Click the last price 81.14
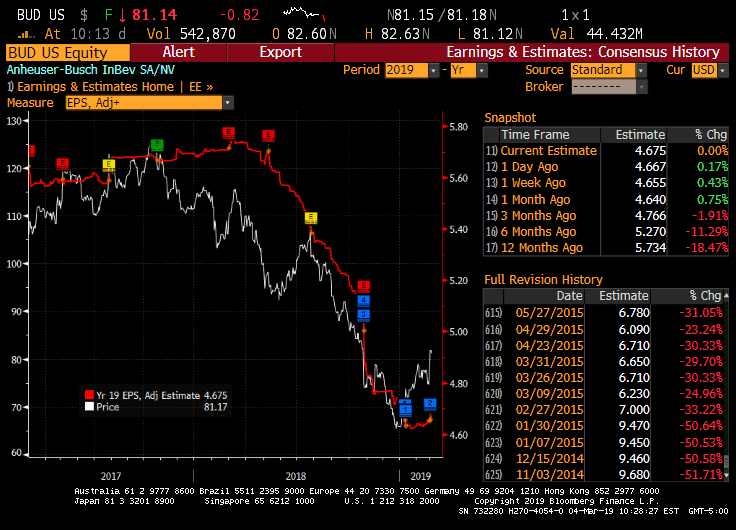The image size is (736, 530). pyautogui.click(x=154, y=15)
